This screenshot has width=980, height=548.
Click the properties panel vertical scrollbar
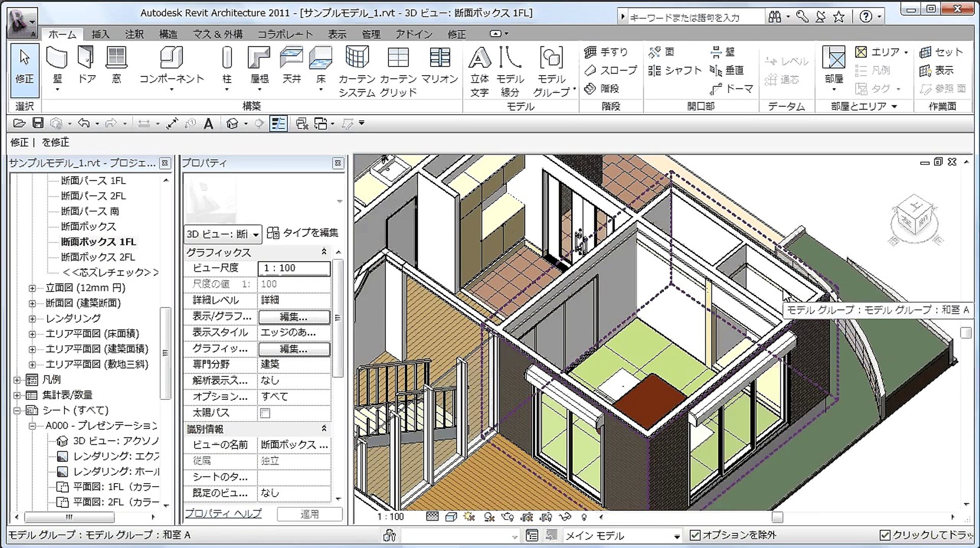[x=338, y=318]
